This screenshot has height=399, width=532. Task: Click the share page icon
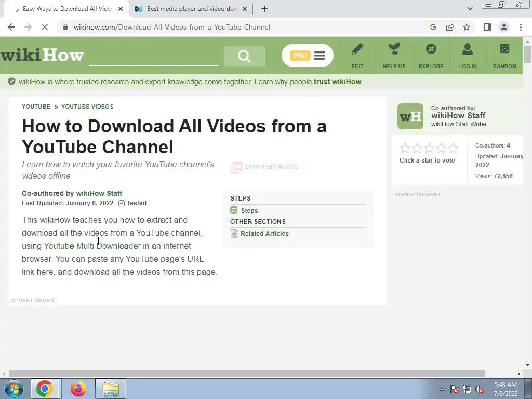[x=450, y=27]
